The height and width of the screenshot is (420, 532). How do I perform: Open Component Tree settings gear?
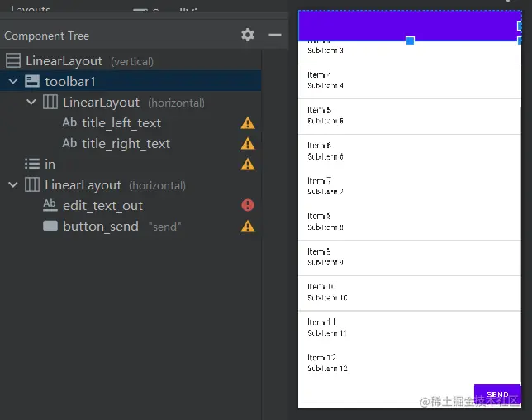point(248,35)
